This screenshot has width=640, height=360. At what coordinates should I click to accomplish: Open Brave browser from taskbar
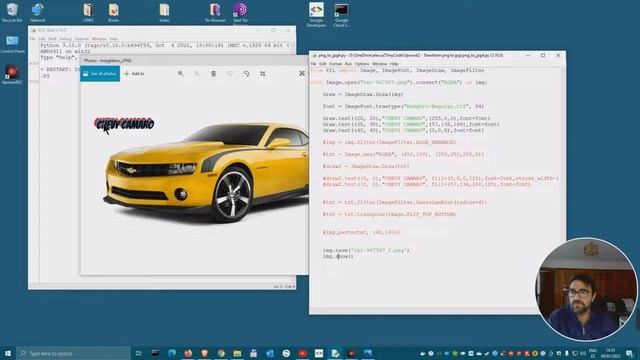[204, 353]
